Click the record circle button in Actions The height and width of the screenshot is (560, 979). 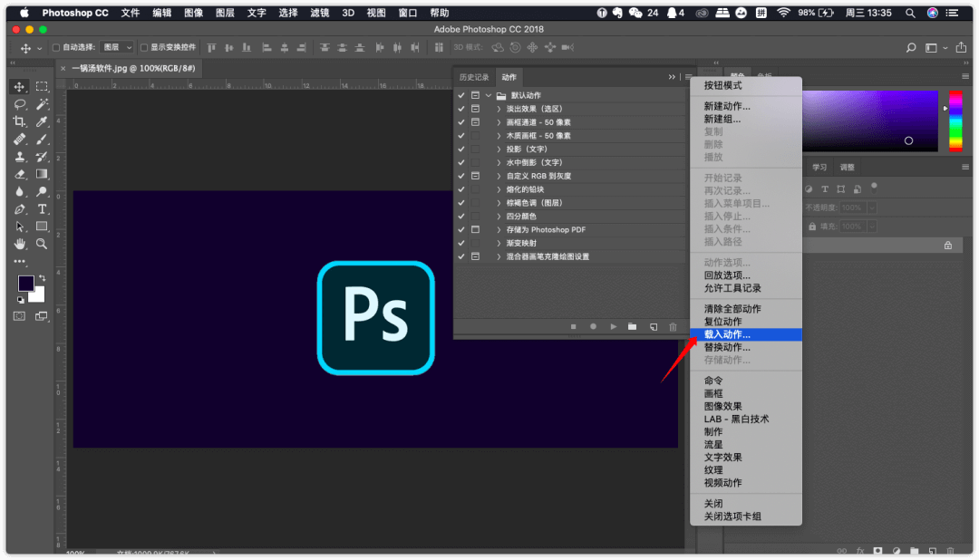tap(593, 326)
